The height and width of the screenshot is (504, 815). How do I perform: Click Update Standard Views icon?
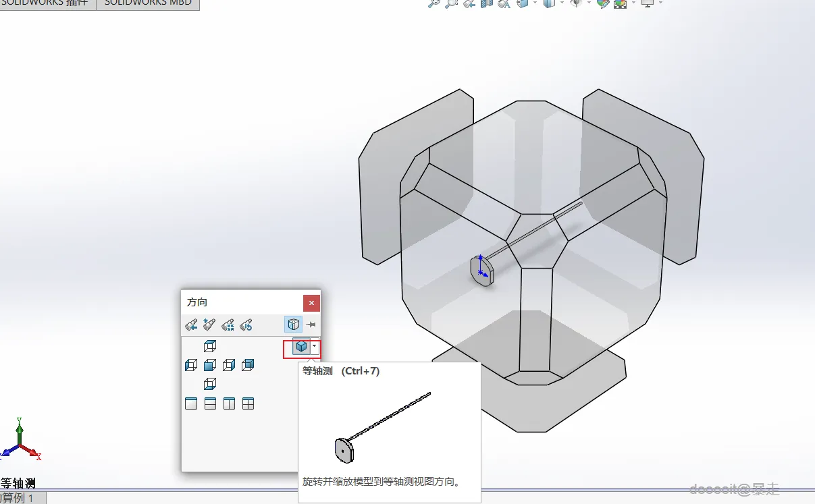coord(228,325)
